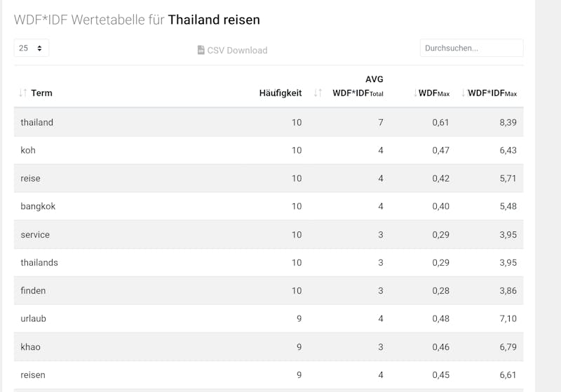Sort by the Häufigkeit column header
Screen dimensions: 561x392
pos(280,93)
